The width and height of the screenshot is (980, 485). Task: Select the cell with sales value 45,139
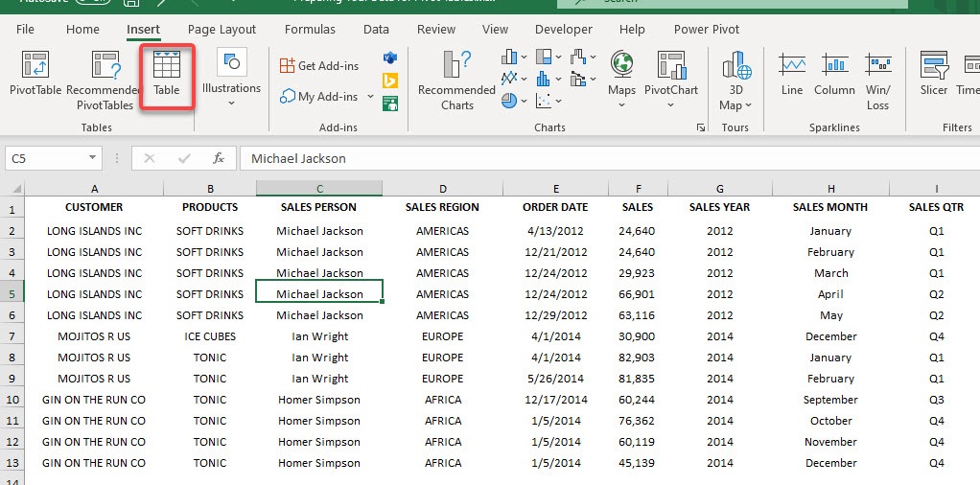pos(638,463)
